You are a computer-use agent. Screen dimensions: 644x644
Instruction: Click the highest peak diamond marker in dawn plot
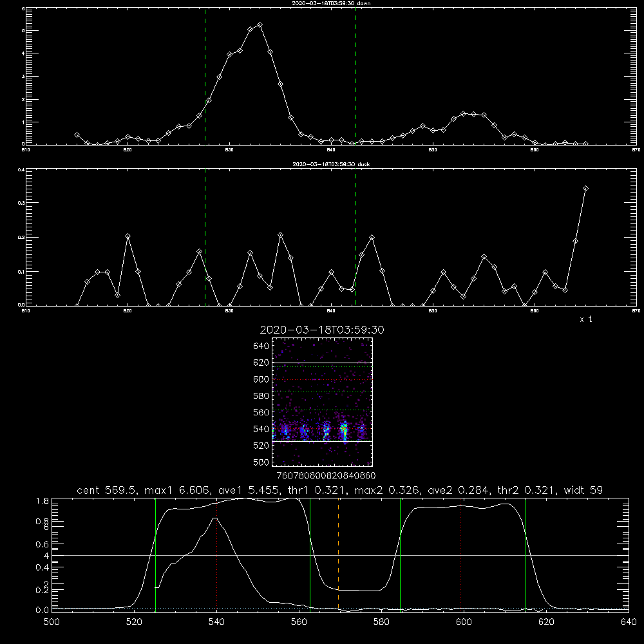pyautogui.click(x=260, y=25)
